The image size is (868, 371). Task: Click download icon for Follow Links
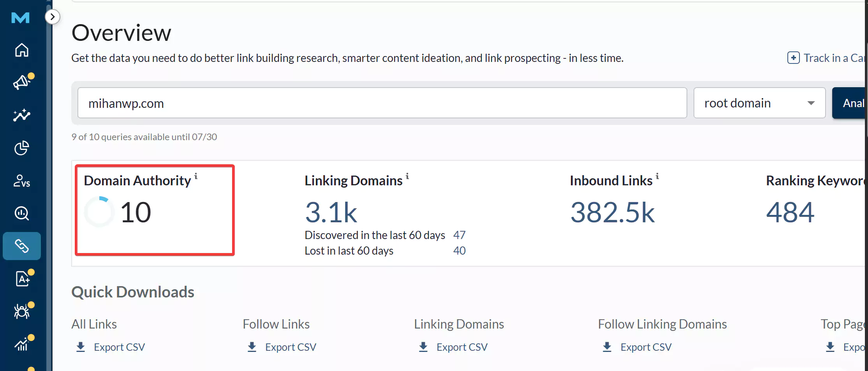point(252,347)
